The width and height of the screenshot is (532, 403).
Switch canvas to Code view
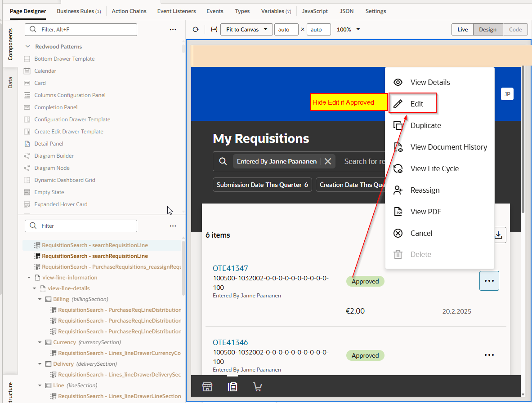point(515,29)
